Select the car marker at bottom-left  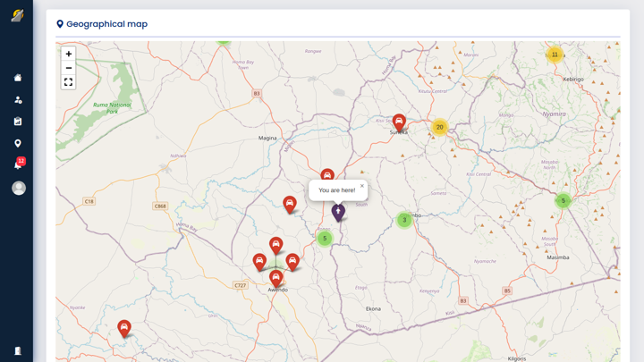(x=124, y=328)
